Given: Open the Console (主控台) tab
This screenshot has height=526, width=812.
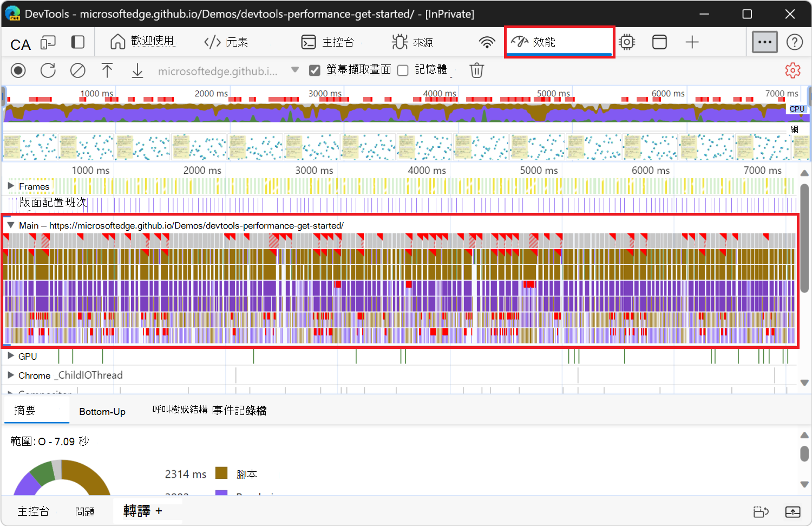Looking at the screenshot, I should click(328, 42).
